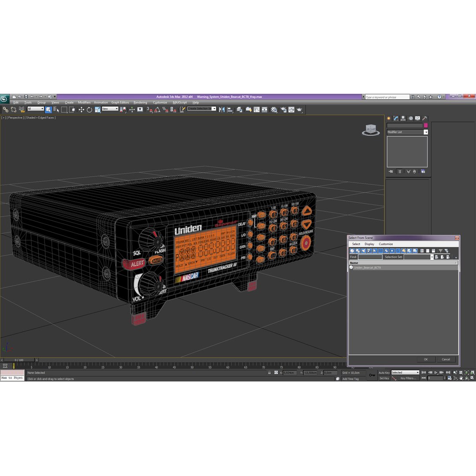Toggle Angle Snap in main toolbar

click(157, 110)
